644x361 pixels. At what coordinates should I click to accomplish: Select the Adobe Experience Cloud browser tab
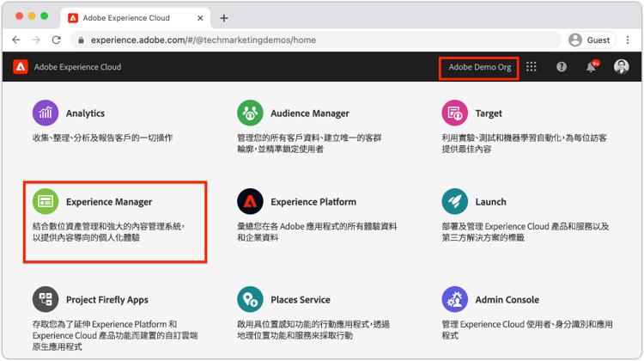(x=136, y=18)
